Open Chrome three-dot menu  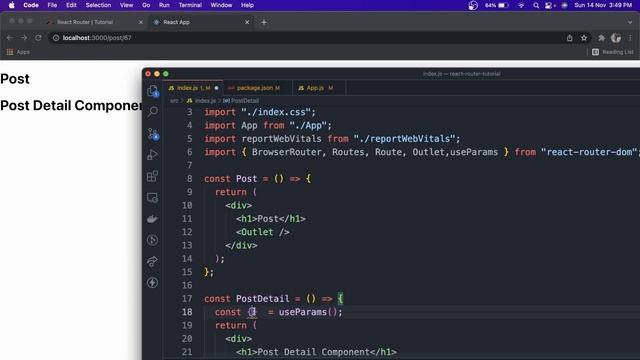[x=630, y=38]
